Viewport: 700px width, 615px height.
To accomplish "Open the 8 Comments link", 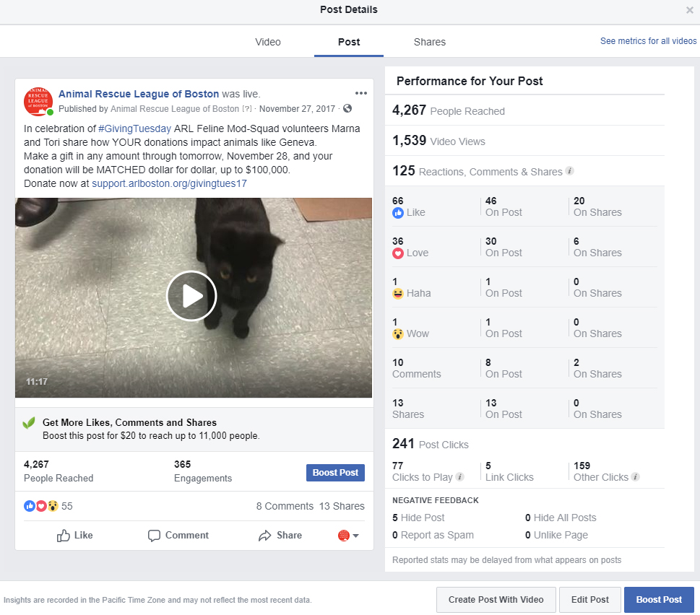I will click(x=285, y=506).
